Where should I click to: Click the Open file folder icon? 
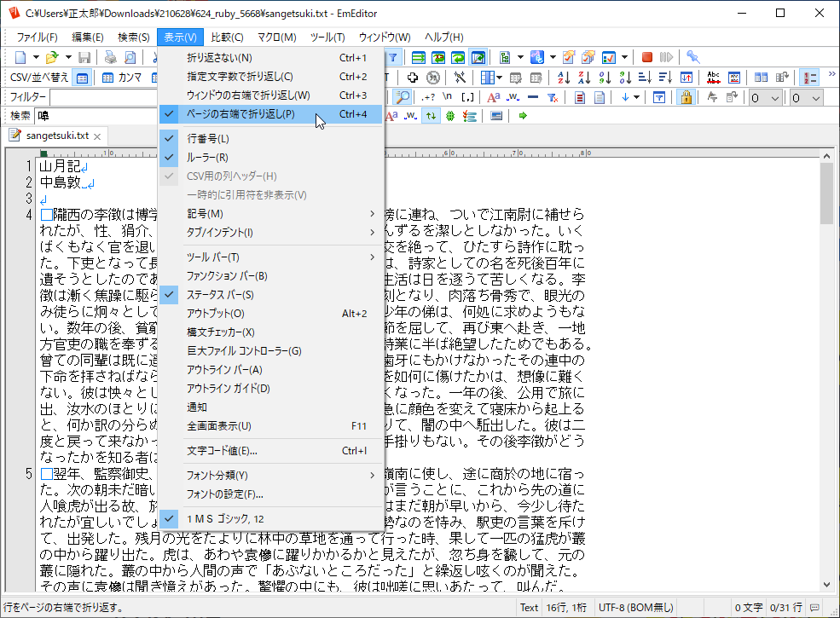(52, 57)
